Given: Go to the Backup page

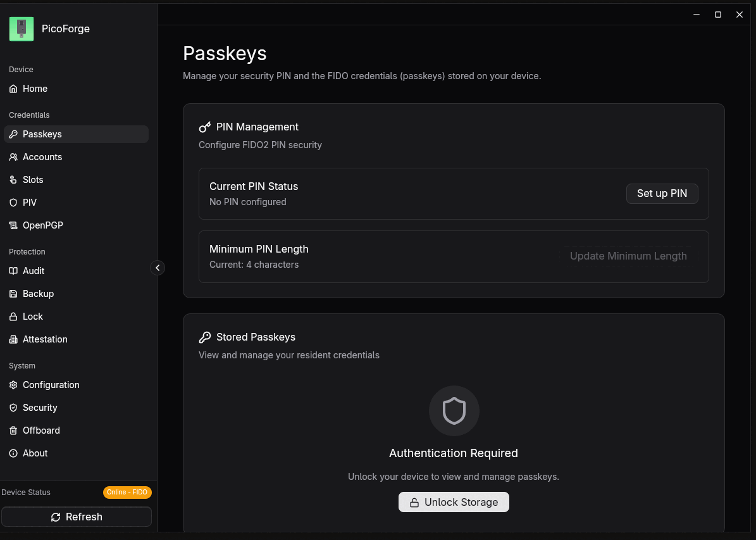Looking at the screenshot, I should pos(76,293).
